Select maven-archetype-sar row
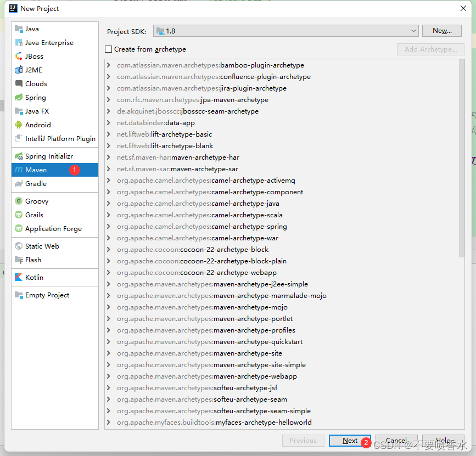The image size is (476, 456). coord(282,169)
